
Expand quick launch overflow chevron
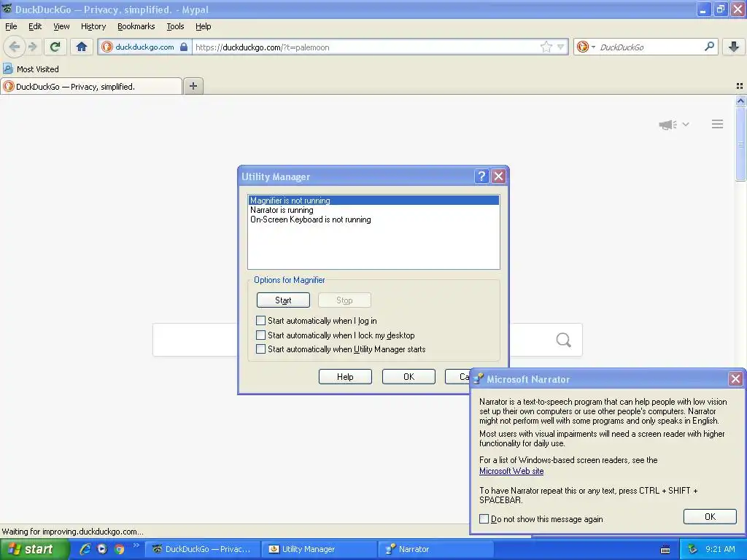click(136, 545)
